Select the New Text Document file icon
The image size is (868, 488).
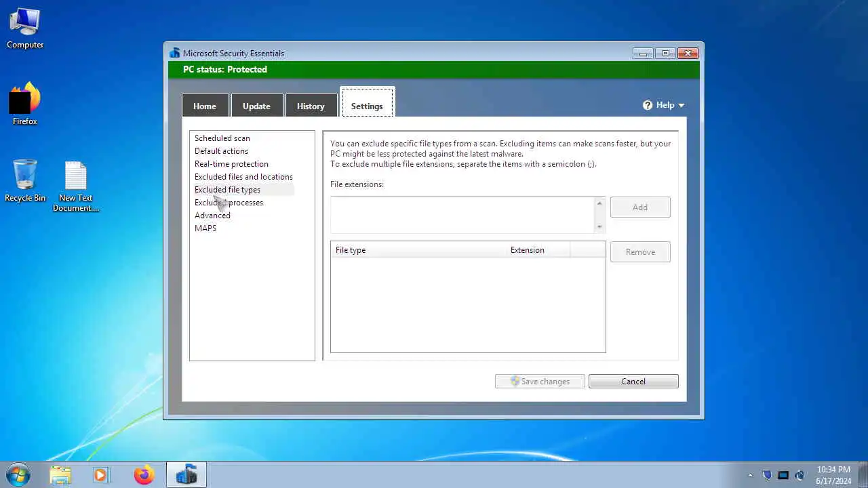[76, 186]
